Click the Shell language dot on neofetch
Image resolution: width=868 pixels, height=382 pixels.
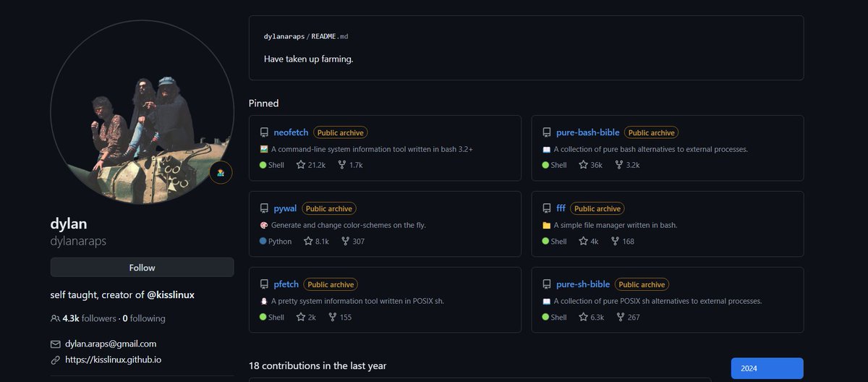[x=263, y=165]
